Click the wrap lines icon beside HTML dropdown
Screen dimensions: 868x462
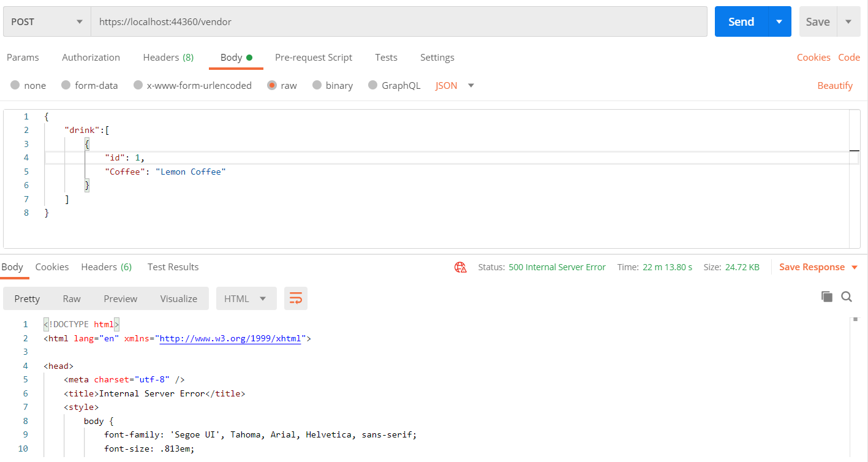click(296, 298)
